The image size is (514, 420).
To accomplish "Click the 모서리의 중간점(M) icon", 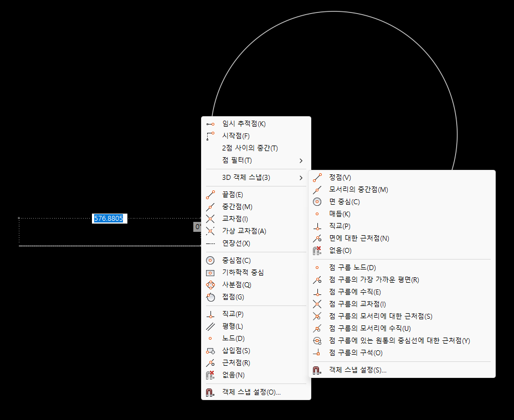I will (317, 190).
